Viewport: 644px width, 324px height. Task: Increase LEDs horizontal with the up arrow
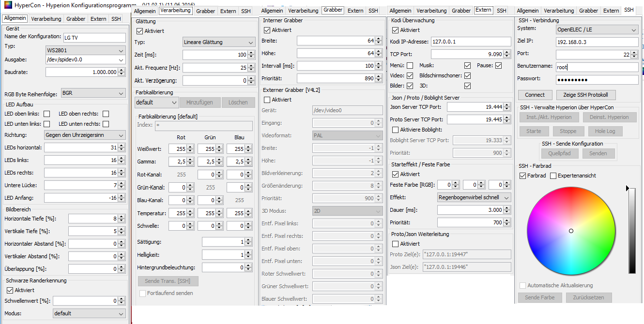(x=122, y=146)
